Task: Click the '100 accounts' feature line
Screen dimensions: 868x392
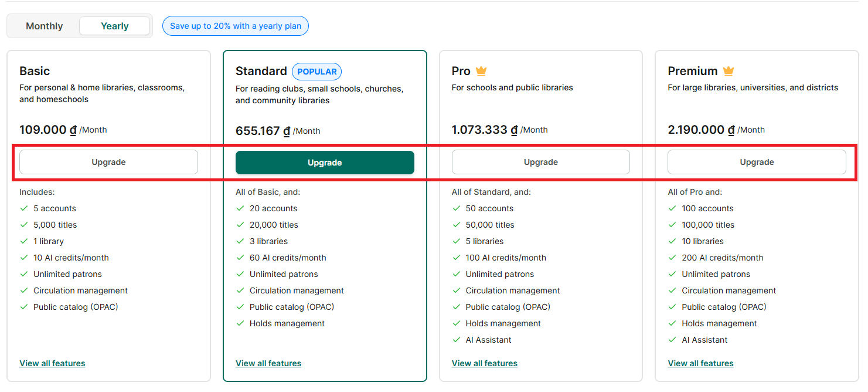Action: click(707, 208)
